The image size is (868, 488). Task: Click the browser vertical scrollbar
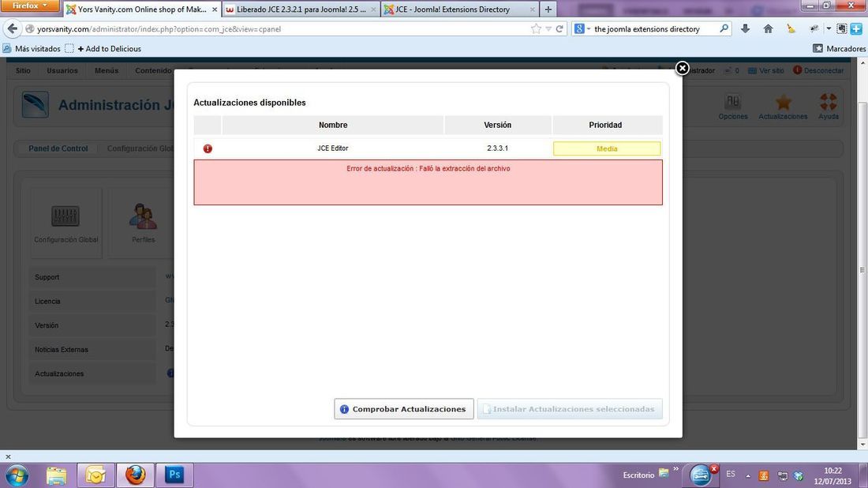pyautogui.click(x=862, y=270)
